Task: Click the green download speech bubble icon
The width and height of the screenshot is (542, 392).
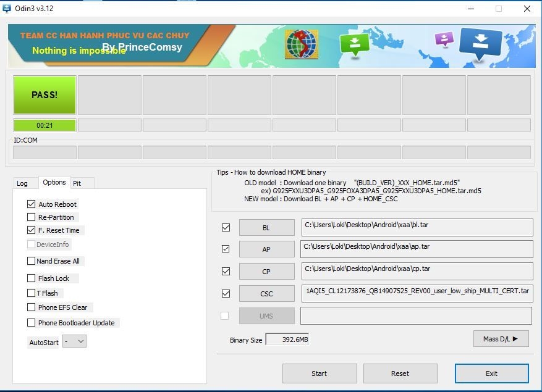Action: [354, 44]
